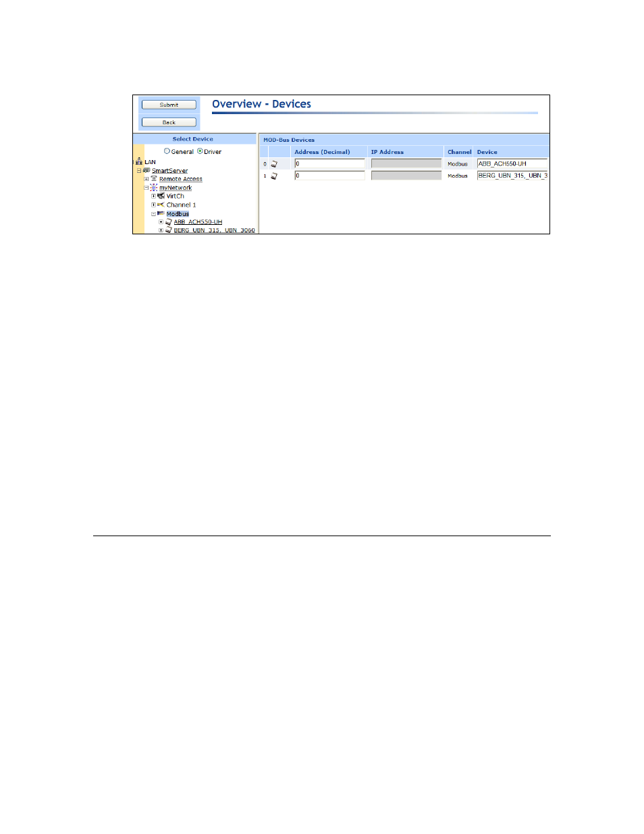Expand the Remote Access node
Viewport: 644px width, 834px height.
(146, 179)
